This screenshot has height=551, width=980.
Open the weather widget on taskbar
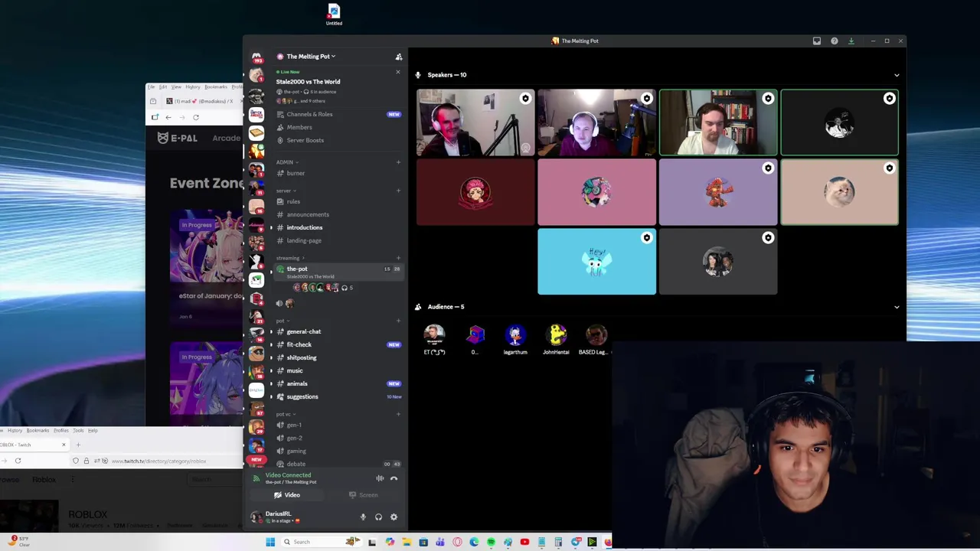pyautogui.click(x=18, y=541)
